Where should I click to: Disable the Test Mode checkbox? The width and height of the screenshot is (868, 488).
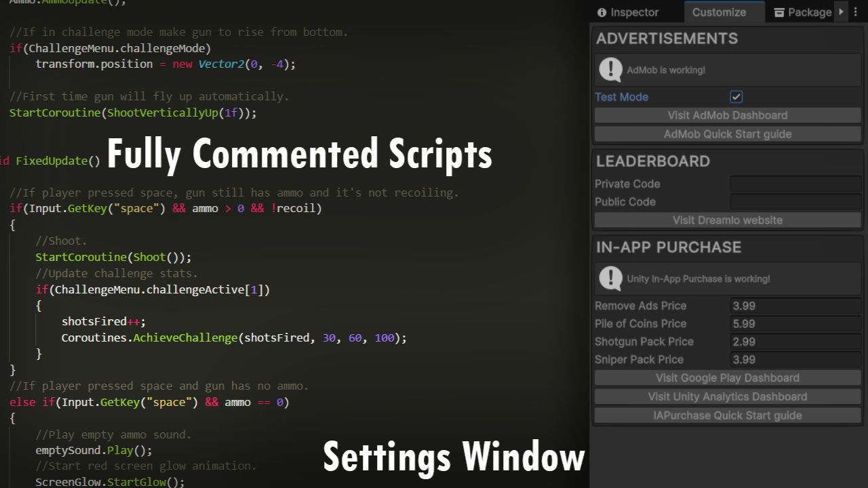tap(736, 97)
